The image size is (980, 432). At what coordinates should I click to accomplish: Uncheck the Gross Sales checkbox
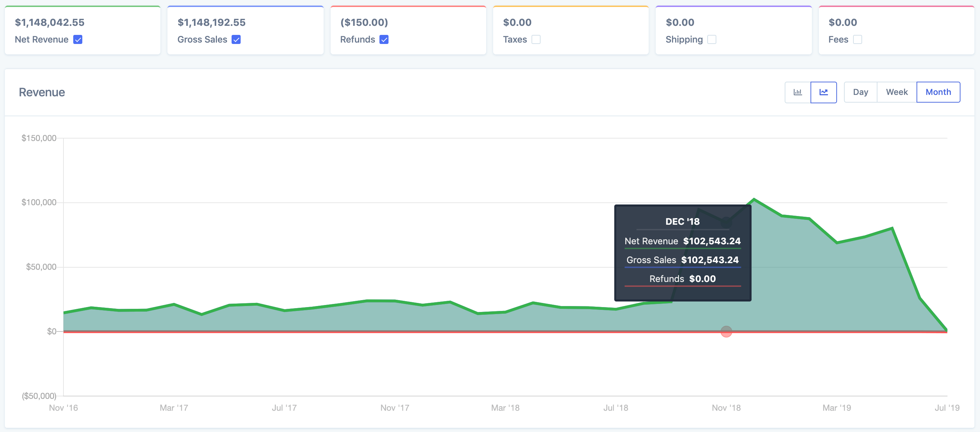click(x=236, y=39)
